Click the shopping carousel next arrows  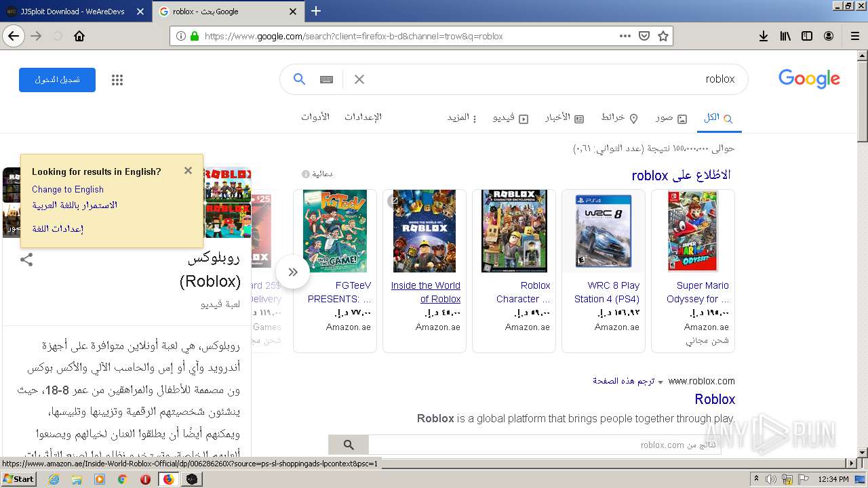click(293, 272)
